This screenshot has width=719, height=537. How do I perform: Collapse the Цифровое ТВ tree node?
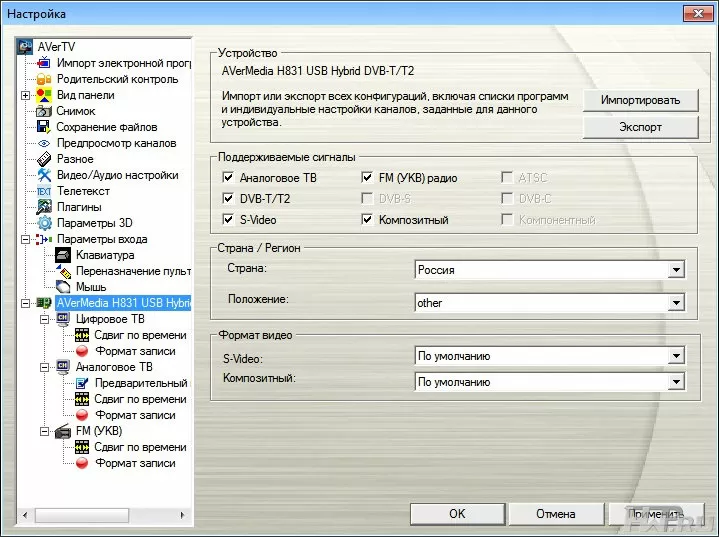tap(44, 319)
